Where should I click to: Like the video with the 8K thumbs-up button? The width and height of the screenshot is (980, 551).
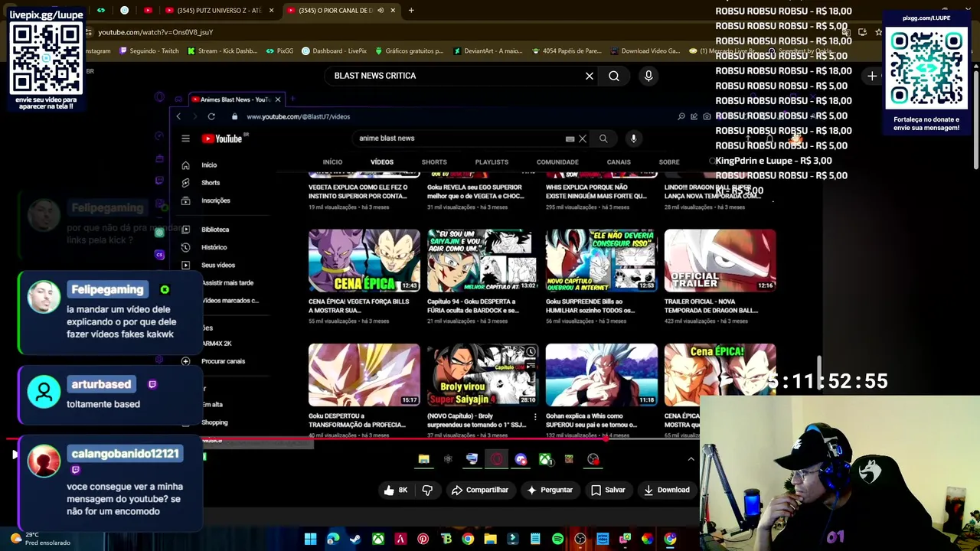396,490
